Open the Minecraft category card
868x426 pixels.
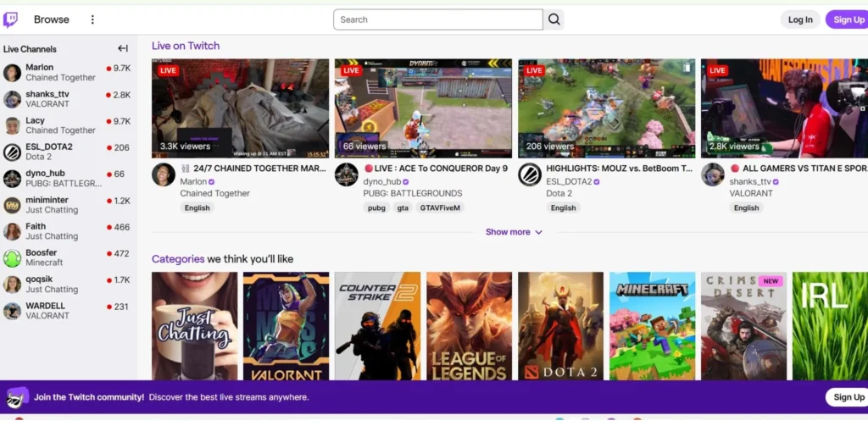coord(652,326)
